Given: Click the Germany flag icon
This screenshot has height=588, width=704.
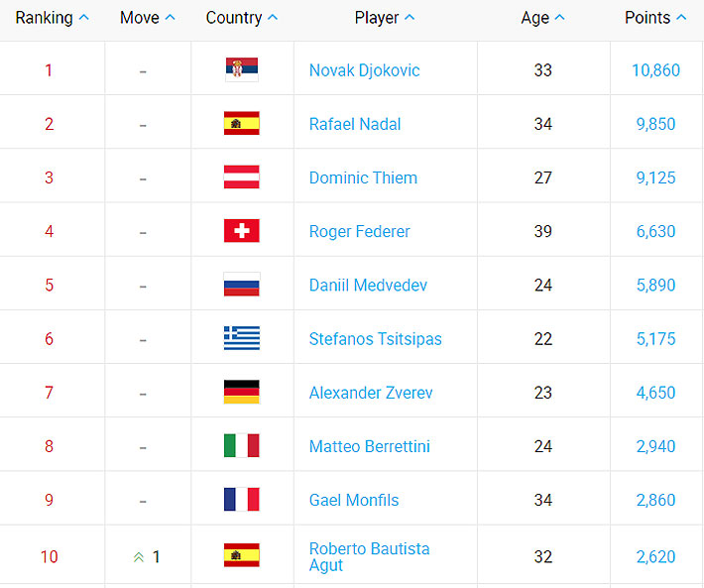Looking at the screenshot, I should coord(242,392).
